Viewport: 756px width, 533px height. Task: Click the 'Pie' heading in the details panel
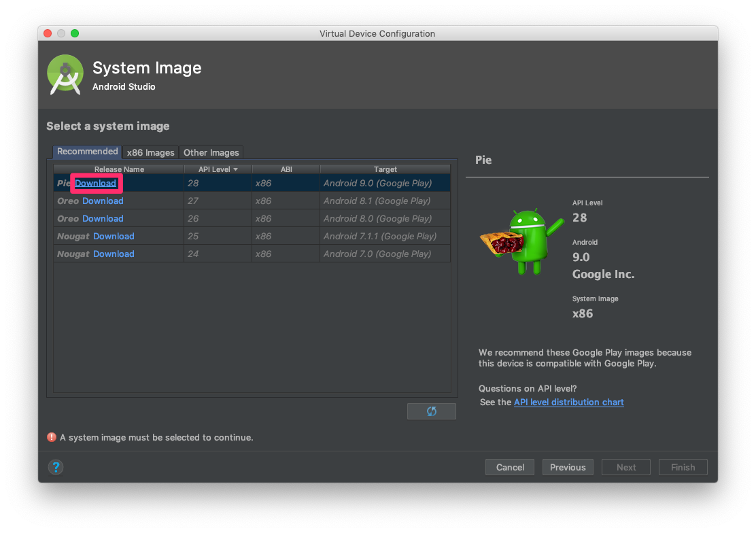click(x=483, y=160)
